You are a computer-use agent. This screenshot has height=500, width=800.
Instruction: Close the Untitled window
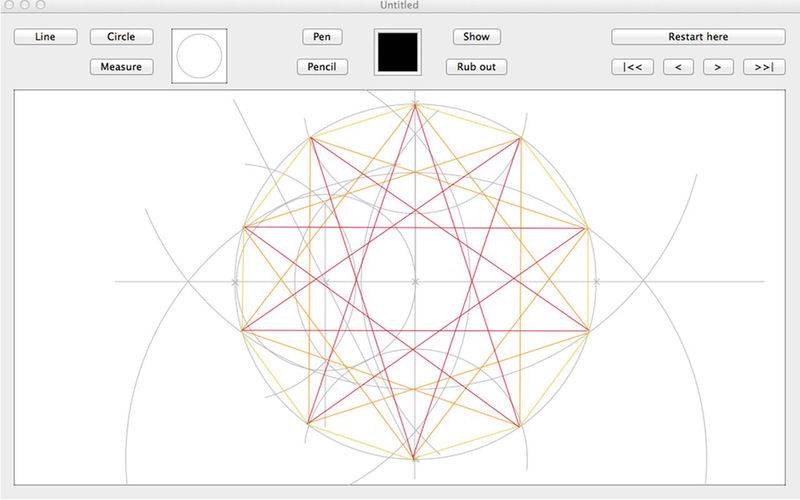tap(8, 5)
